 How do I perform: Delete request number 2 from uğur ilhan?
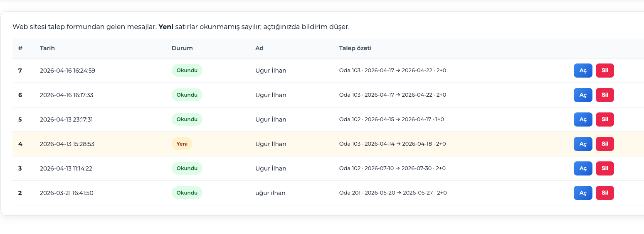pyautogui.click(x=605, y=193)
